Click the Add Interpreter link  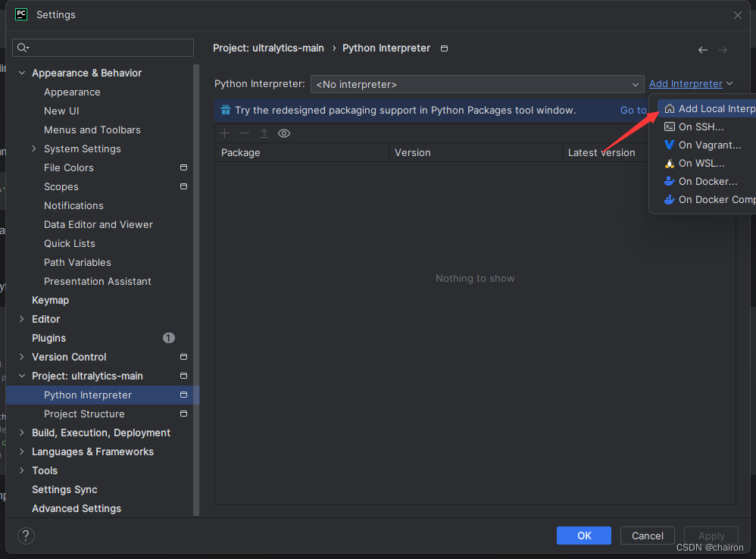pyautogui.click(x=686, y=84)
